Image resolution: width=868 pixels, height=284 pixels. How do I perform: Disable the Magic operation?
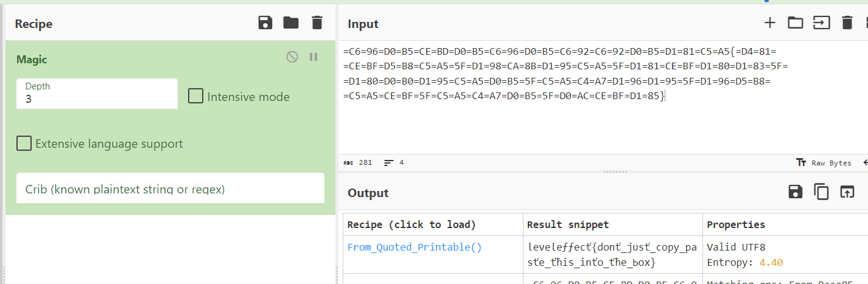click(x=292, y=57)
